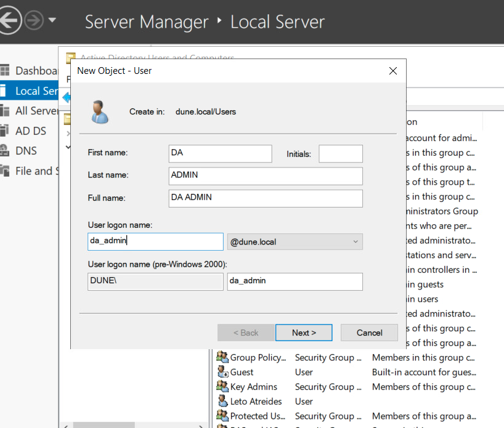Focus the Initials text box
The image size is (504, 428).
click(x=340, y=153)
